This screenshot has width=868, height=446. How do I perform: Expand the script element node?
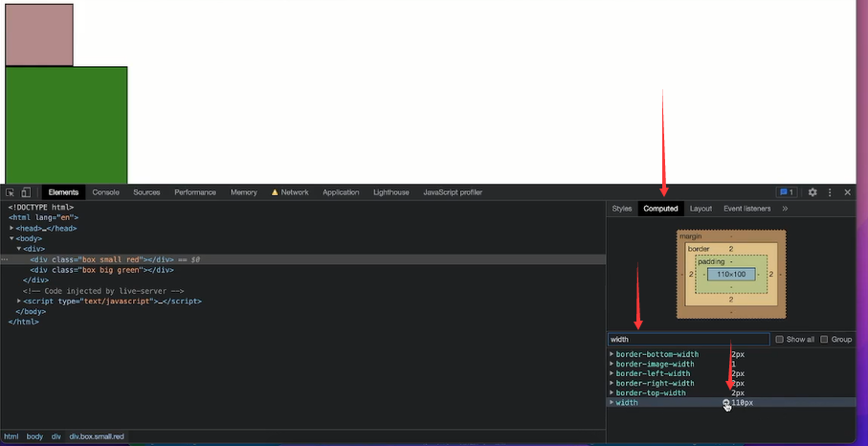(19, 301)
